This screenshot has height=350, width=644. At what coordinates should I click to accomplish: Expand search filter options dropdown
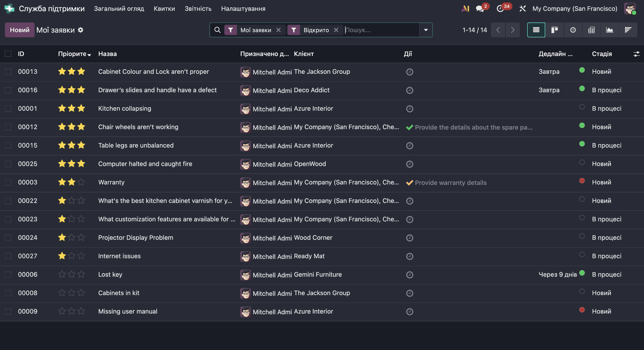(426, 30)
